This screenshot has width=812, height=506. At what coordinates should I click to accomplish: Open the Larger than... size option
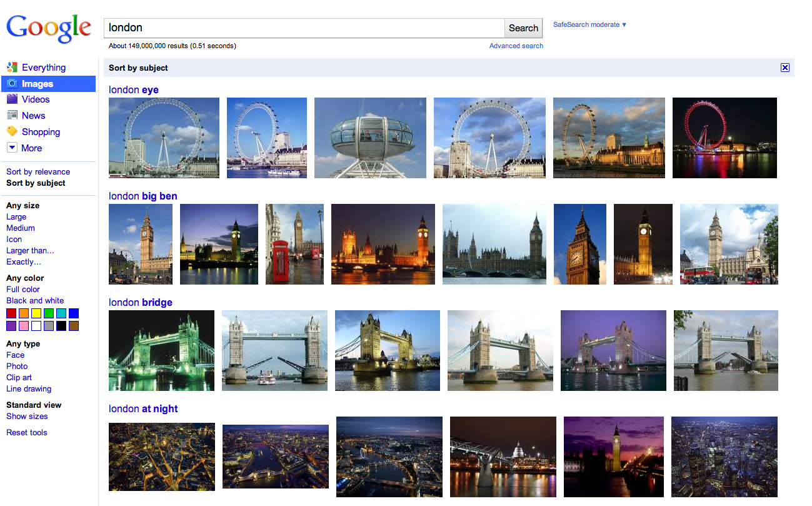click(x=30, y=251)
